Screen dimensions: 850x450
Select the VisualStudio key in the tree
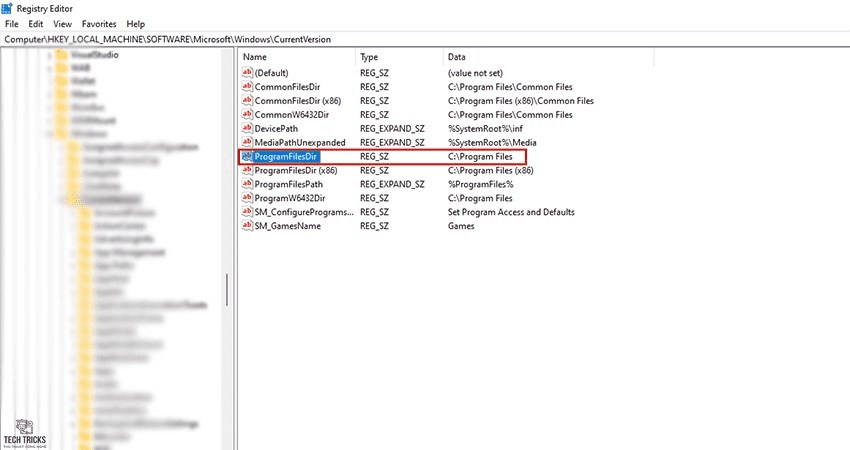95,55
